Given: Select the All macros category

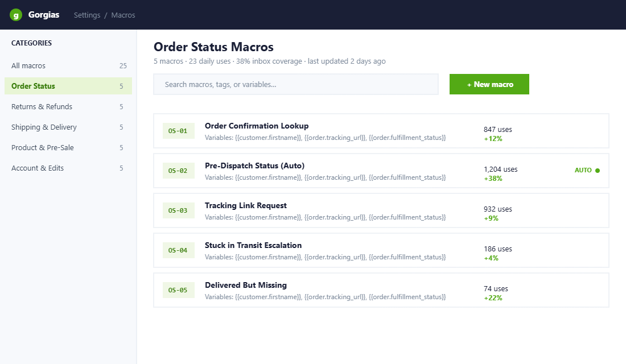Looking at the screenshot, I should click(68, 66).
